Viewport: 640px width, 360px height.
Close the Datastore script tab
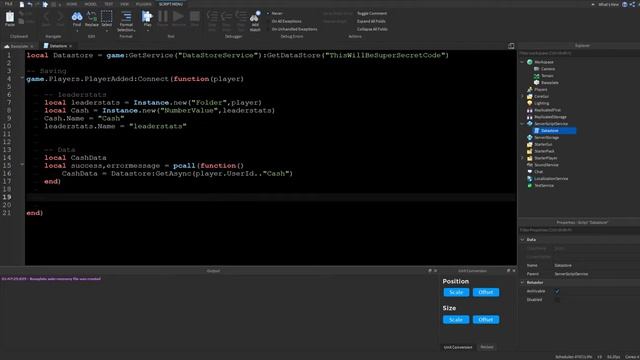point(71,46)
